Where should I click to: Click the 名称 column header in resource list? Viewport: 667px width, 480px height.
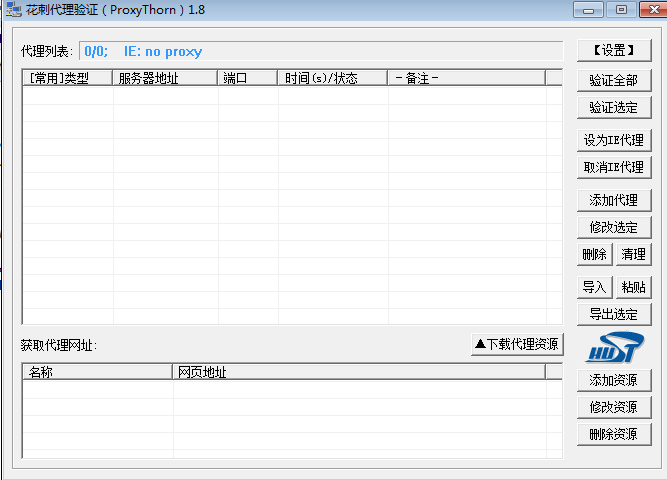click(97, 372)
